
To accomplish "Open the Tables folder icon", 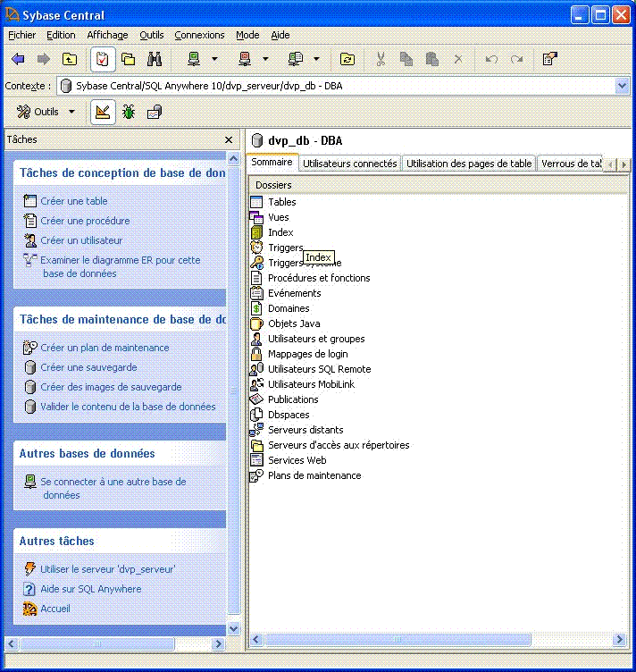I will 256,202.
